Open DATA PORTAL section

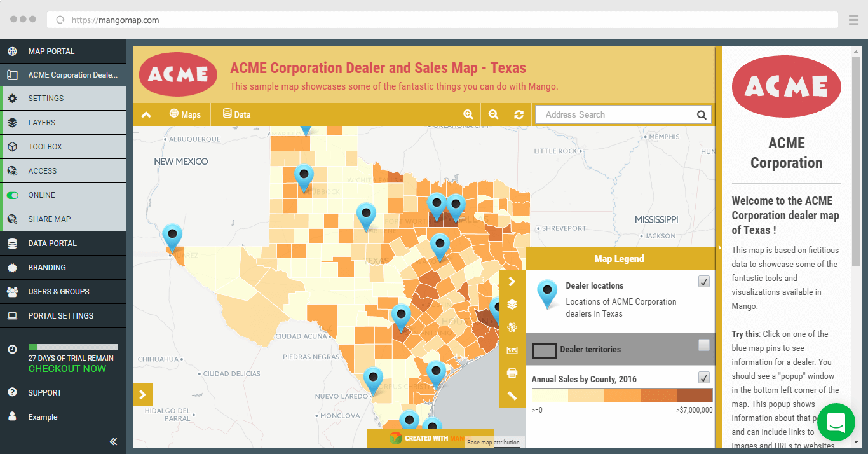tap(63, 244)
